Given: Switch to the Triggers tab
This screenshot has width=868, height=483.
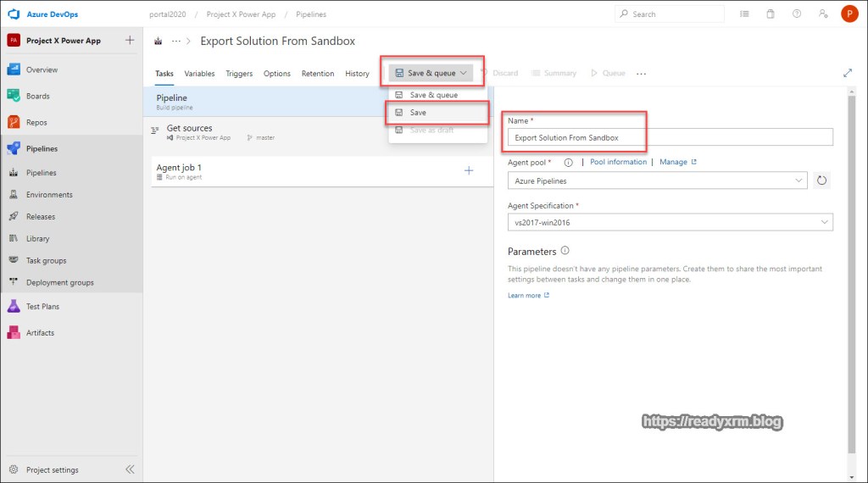Looking at the screenshot, I should [239, 74].
